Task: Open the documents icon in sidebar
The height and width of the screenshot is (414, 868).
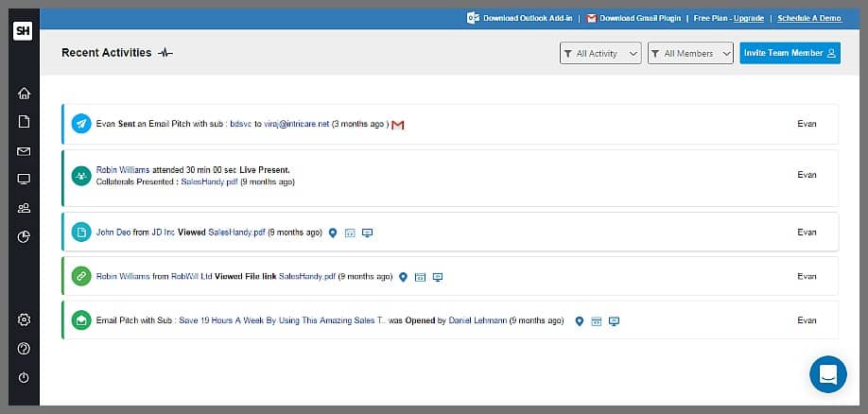Action: coord(24,122)
